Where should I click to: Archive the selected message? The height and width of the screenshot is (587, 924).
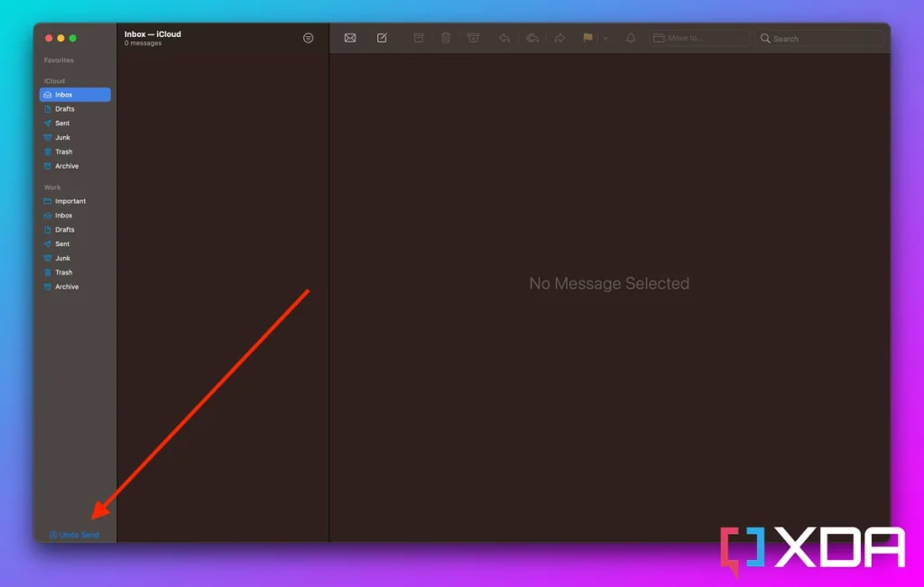(x=419, y=38)
